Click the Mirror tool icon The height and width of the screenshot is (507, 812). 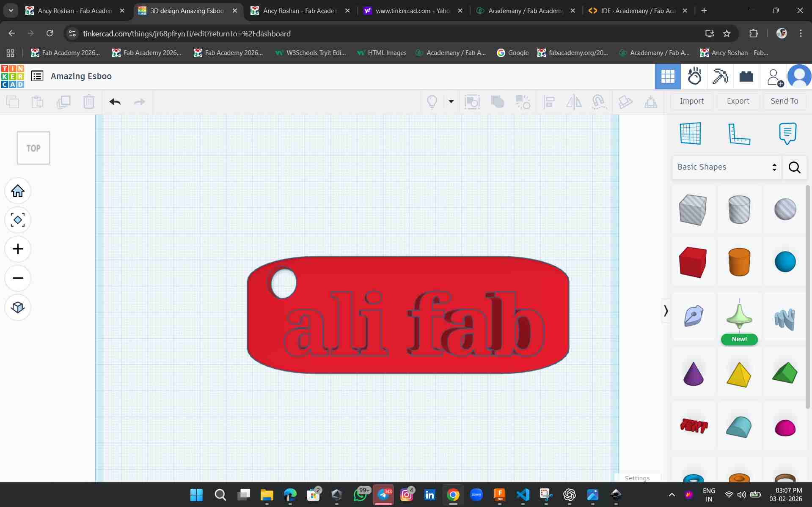[x=574, y=102]
